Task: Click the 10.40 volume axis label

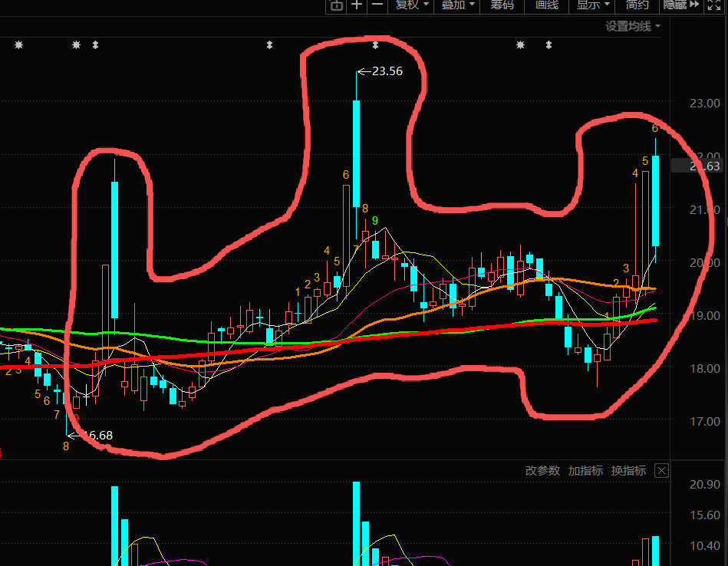Action: [x=705, y=545]
